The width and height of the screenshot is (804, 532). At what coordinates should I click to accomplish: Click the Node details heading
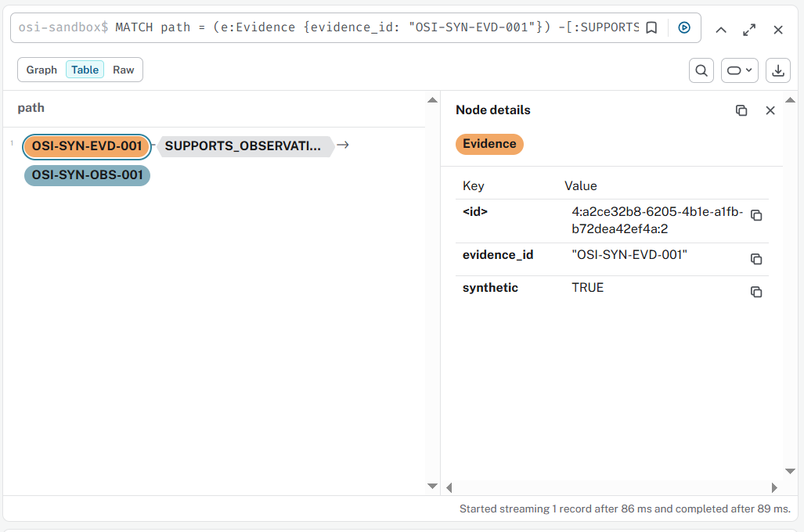pyautogui.click(x=492, y=110)
